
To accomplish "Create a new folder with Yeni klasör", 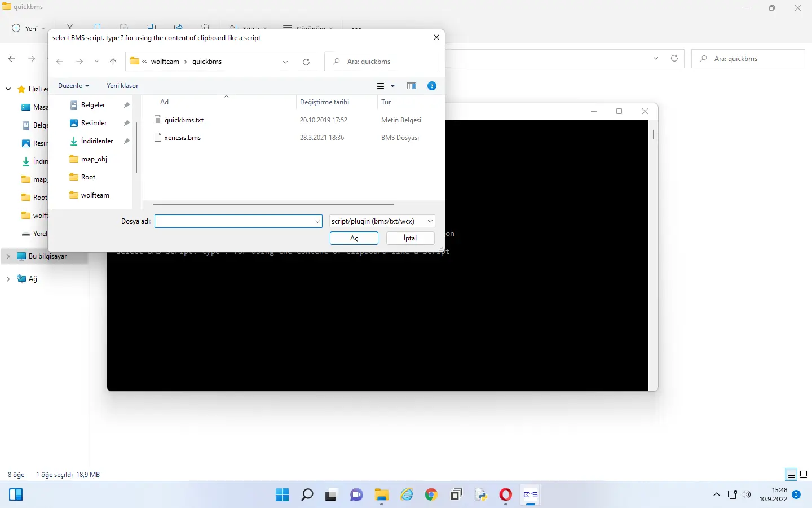I will pos(122,86).
